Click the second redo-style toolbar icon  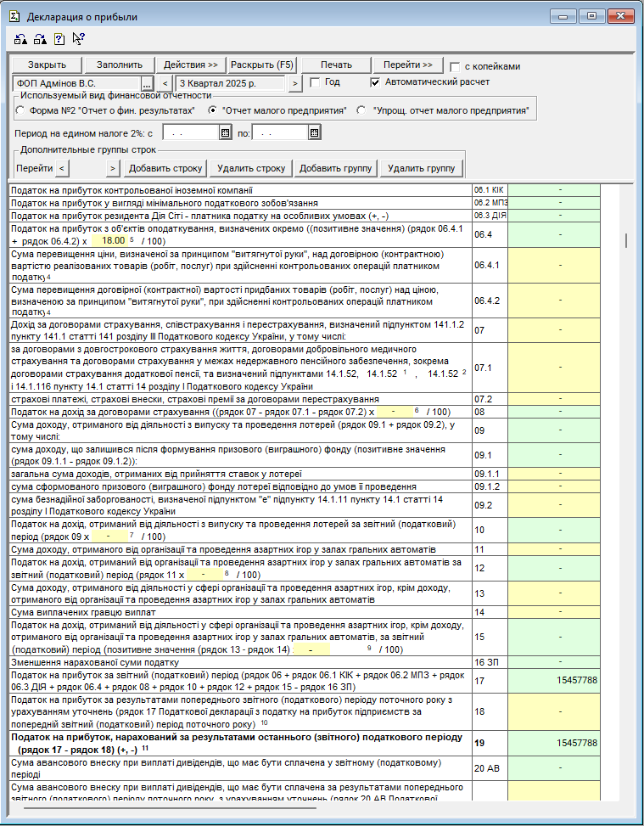pyautogui.click(x=40, y=38)
